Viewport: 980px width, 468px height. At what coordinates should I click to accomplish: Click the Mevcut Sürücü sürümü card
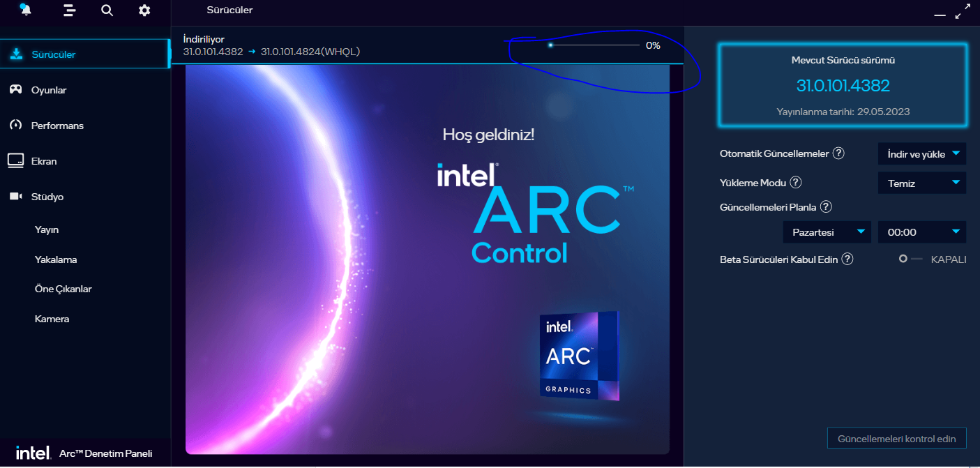(843, 86)
